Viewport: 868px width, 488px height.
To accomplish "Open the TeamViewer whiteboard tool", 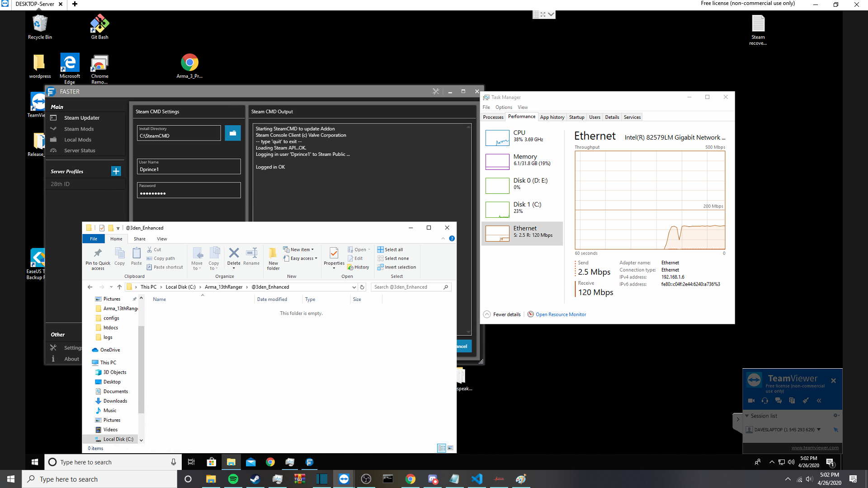I will tap(805, 400).
